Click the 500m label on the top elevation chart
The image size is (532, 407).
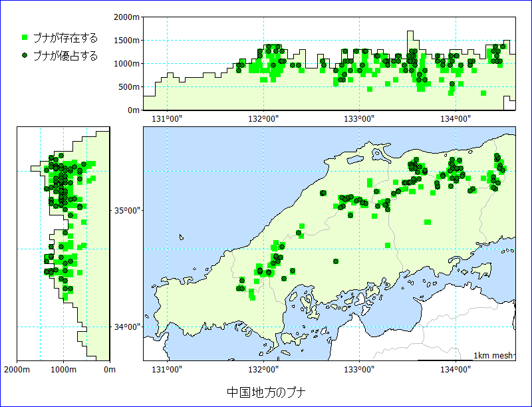tap(127, 86)
